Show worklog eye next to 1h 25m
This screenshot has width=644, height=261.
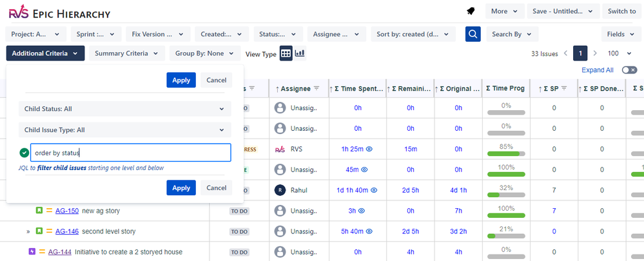[369, 149]
